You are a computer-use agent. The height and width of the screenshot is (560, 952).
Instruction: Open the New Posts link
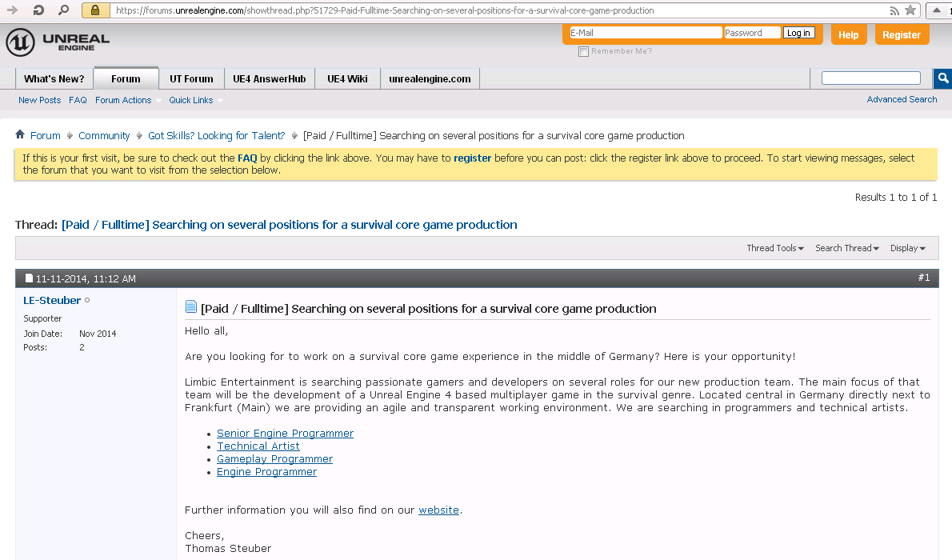tap(39, 100)
